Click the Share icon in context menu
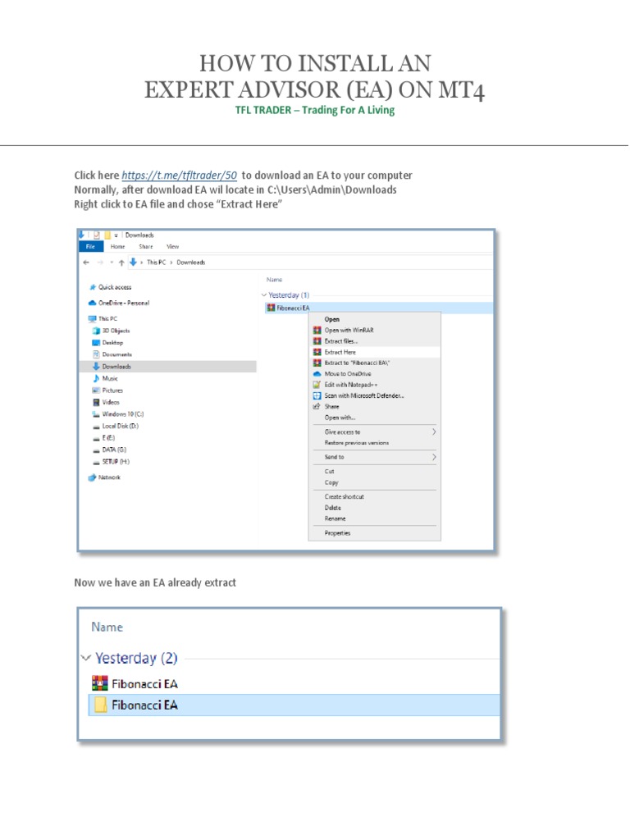The width and height of the screenshot is (630, 840). coord(317,406)
